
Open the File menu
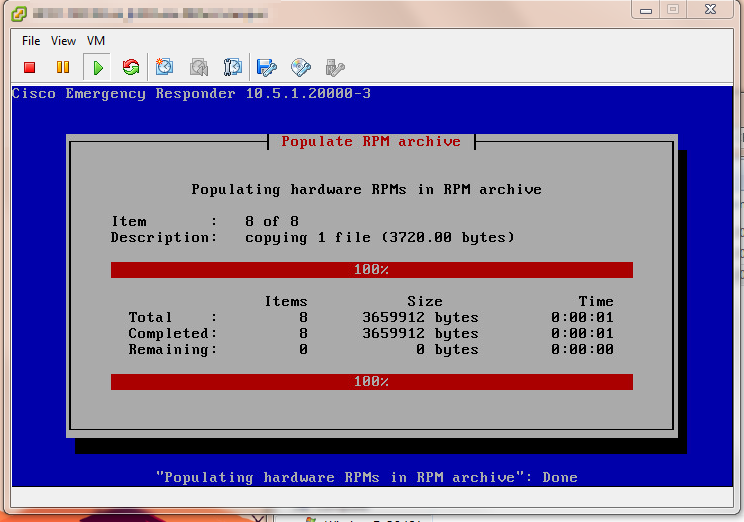point(31,41)
